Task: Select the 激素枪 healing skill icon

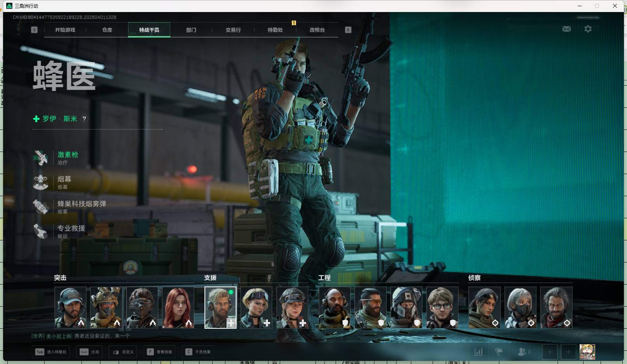Action: point(41,158)
